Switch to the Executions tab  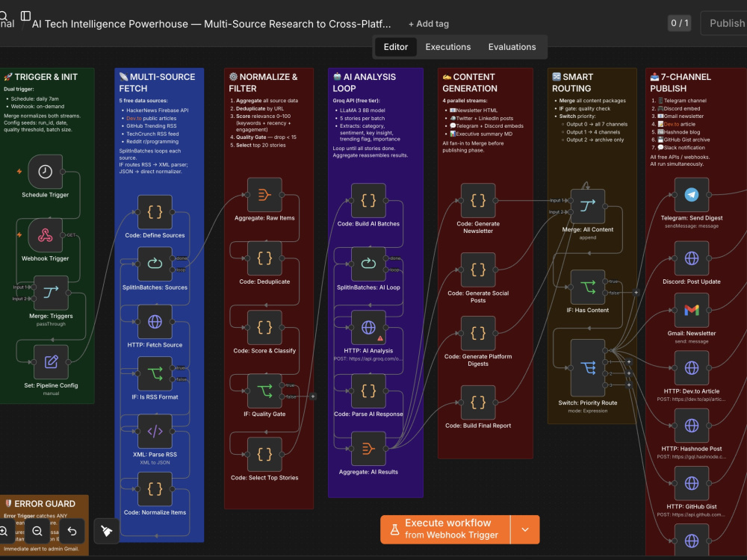(x=447, y=46)
